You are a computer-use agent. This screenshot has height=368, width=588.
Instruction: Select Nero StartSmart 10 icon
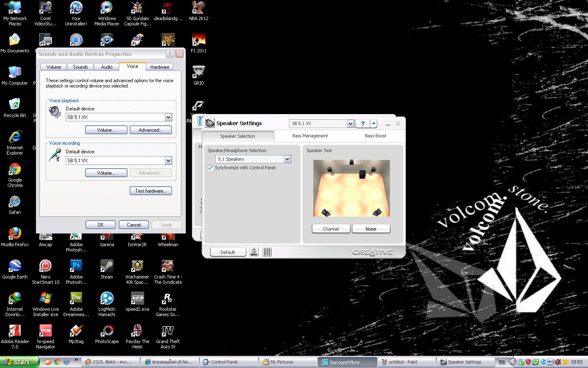[x=46, y=272]
